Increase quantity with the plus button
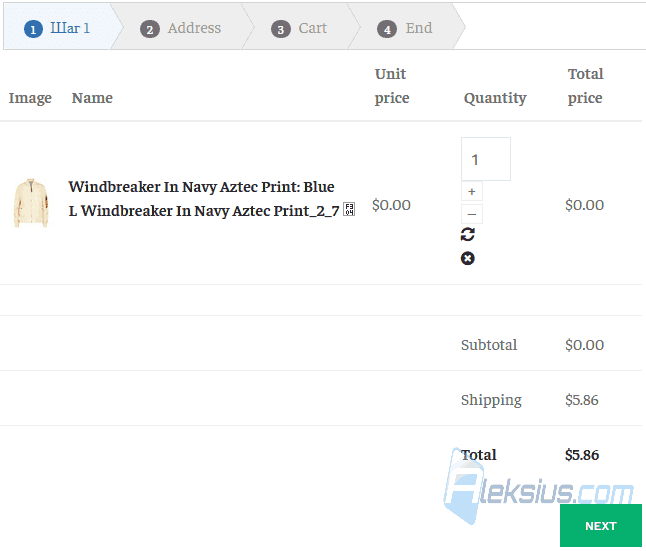The image size is (646, 551). tap(472, 192)
